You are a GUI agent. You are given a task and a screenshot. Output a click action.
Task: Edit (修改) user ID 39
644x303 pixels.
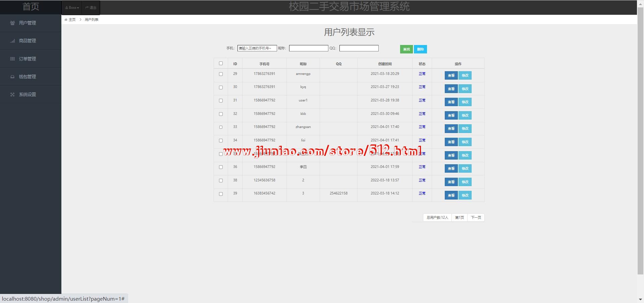tap(465, 195)
